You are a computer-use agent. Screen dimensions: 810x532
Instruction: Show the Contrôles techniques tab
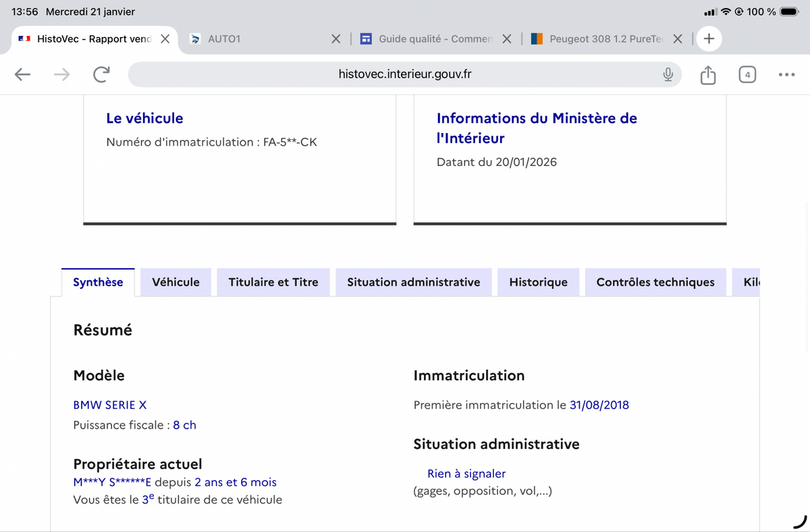[x=655, y=282]
